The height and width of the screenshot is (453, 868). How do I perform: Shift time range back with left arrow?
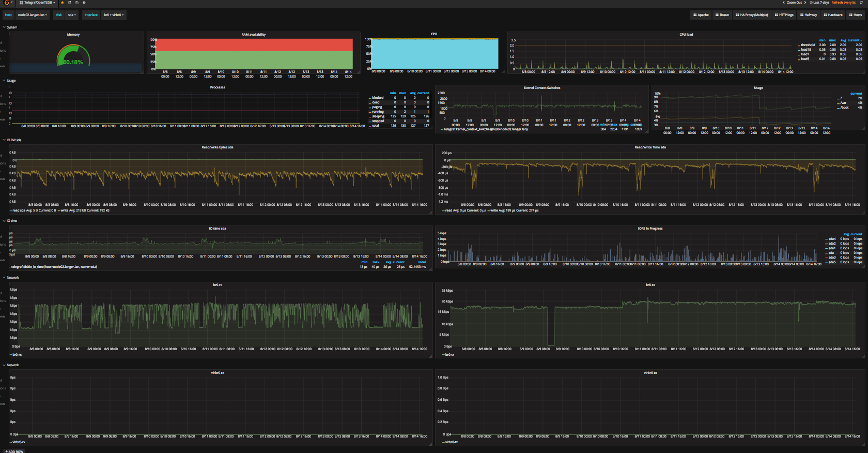pyautogui.click(x=783, y=3)
